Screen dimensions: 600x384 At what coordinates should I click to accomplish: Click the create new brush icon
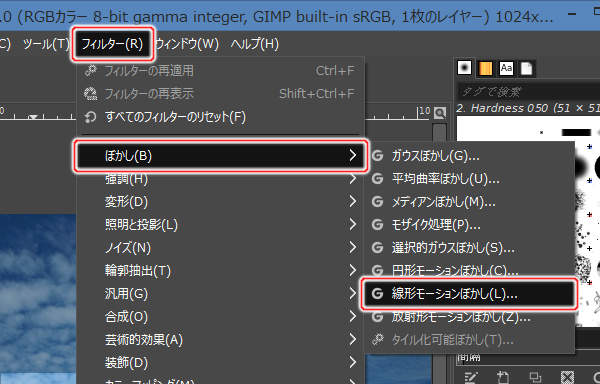pyautogui.click(x=503, y=378)
